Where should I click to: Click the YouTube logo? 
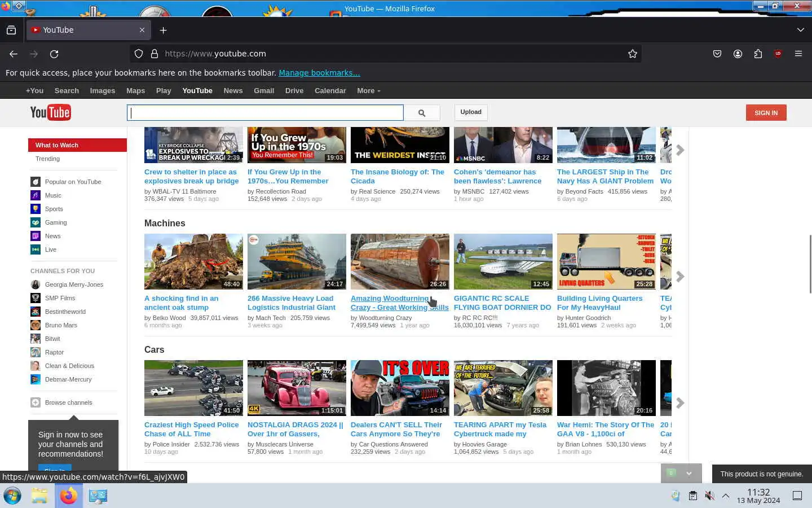[x=50, y=112]
